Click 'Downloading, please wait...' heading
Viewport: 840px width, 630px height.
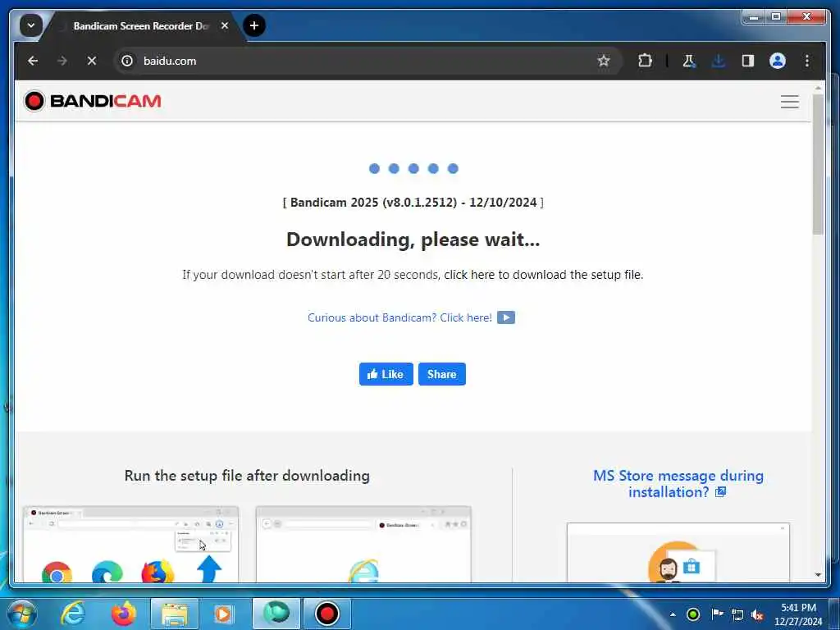(413, 240)
